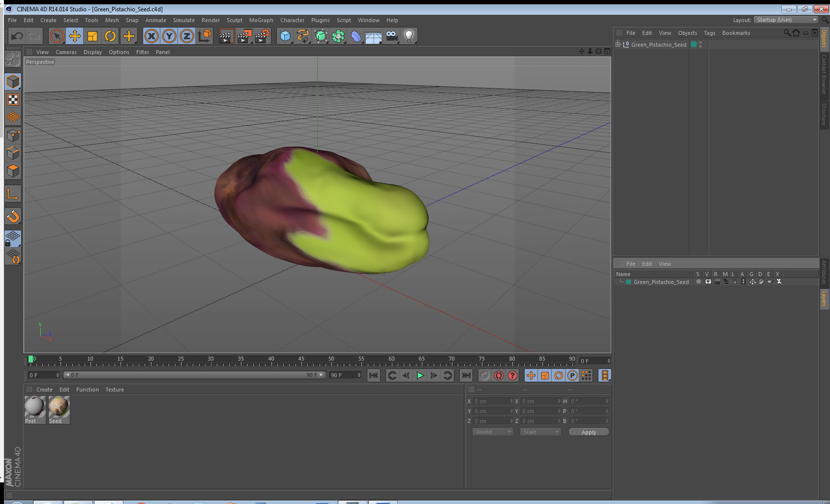Screen dimensions: 830x504
Task: Toggle Z axis lock
Action: coord(187,36)
